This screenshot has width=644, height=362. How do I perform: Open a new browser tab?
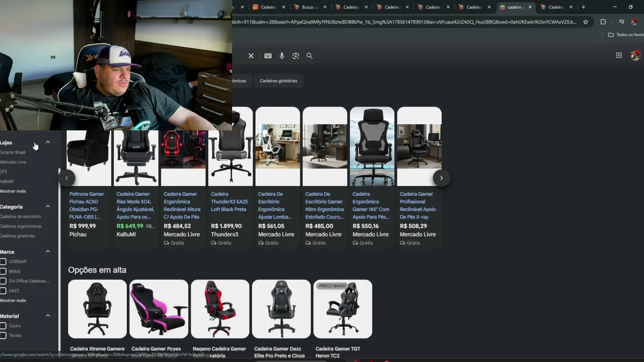tap(584, 7)
